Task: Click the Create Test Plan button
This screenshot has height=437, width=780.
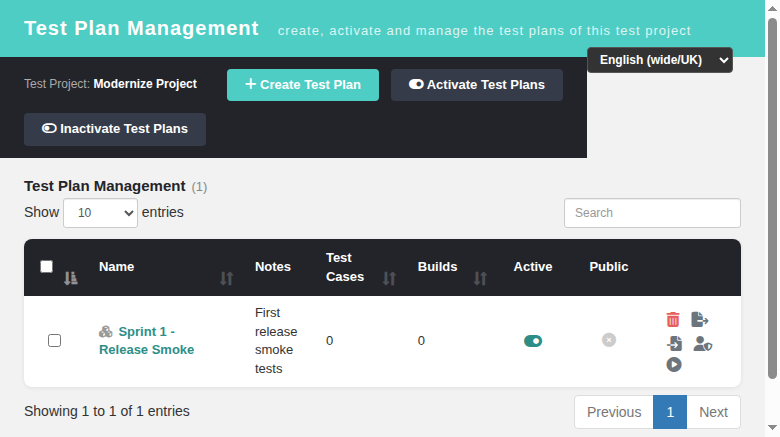Action: 303,85
